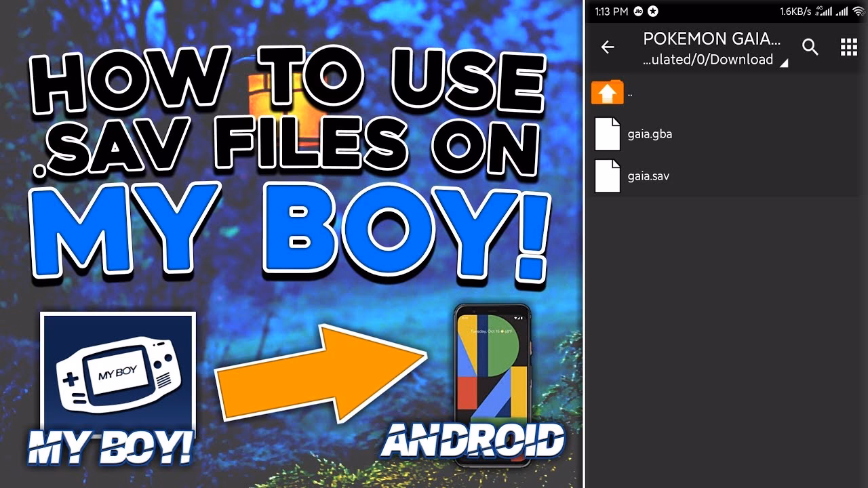Viewport: 868px width, 488px height.
Task: Tap the Wi-Fi status icon
Action: click(x=859, y=11)
